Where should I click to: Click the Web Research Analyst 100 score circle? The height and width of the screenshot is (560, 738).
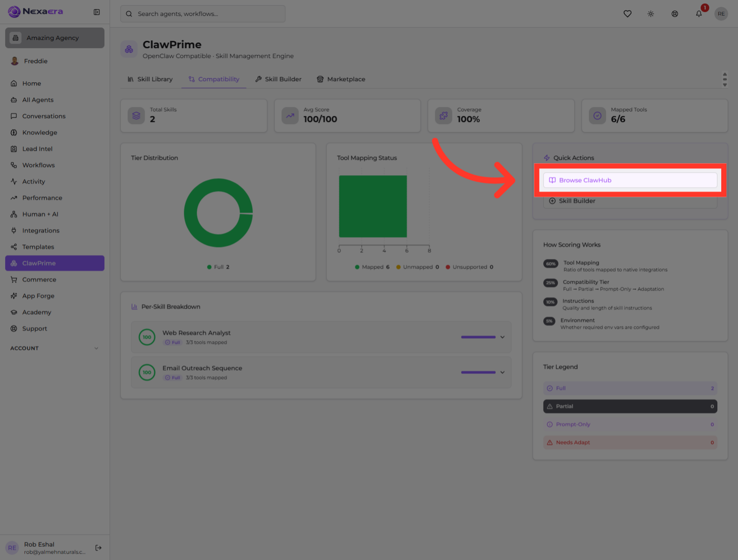(147, 337)
